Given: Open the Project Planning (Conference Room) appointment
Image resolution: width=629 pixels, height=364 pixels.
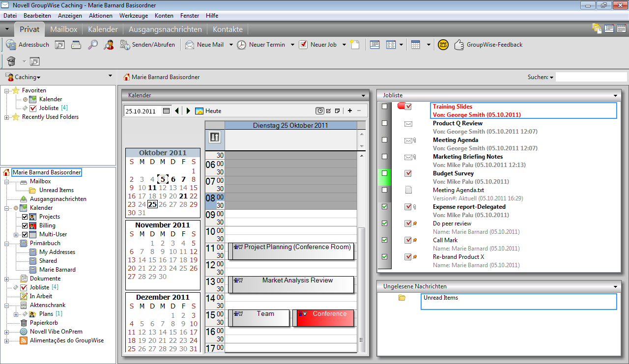Looking at the screenshot, I should pos(291,251).
